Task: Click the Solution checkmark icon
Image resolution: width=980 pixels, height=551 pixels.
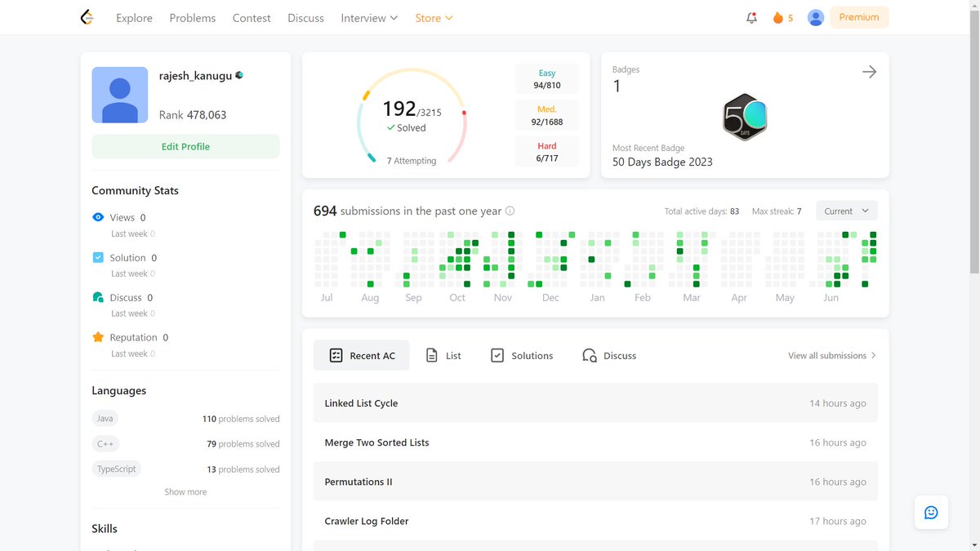Action: [x=98, y=257]
